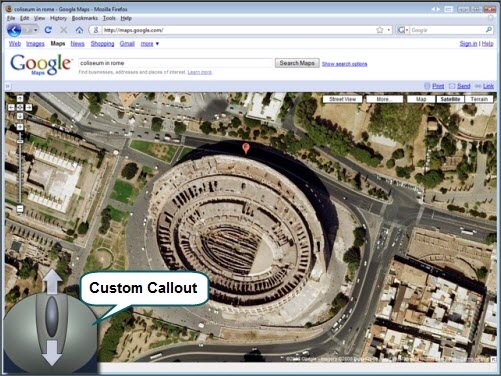Open the File menu
This screenshot has height=376, width=501.
coord(11,18)
